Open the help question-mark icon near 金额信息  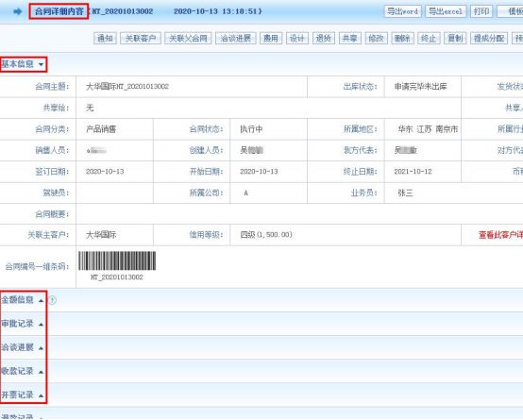[52, 300]
